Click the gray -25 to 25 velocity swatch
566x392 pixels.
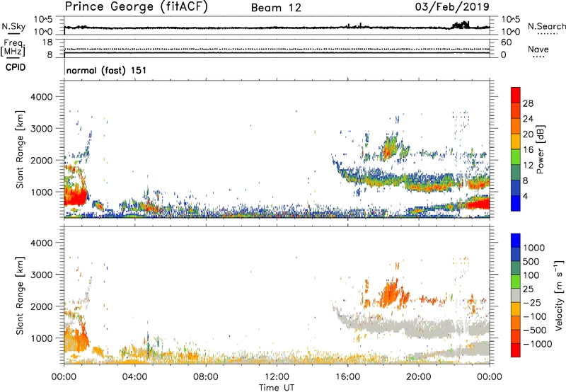coord(516,295)
